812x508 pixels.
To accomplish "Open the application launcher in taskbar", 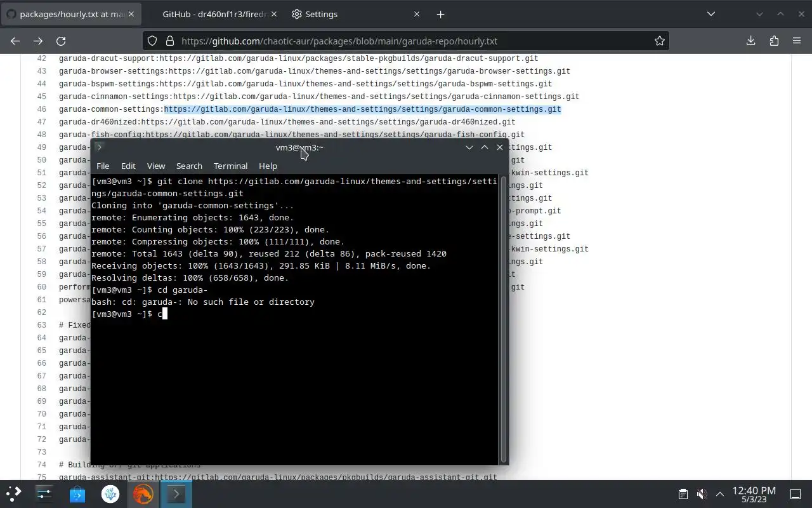I will pyautogui.click(x=13, y=494).
